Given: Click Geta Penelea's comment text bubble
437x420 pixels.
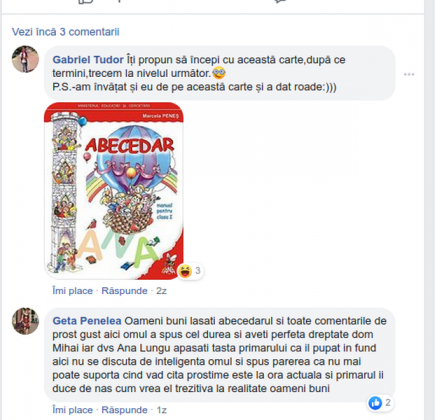Looking at the screenshot, I should (x=220, y=355).
